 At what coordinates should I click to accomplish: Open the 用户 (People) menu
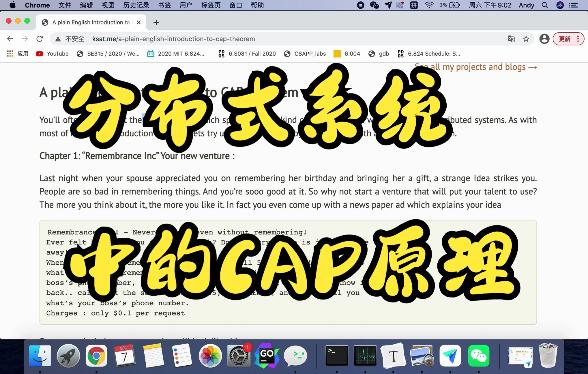(x=186, y=5)
